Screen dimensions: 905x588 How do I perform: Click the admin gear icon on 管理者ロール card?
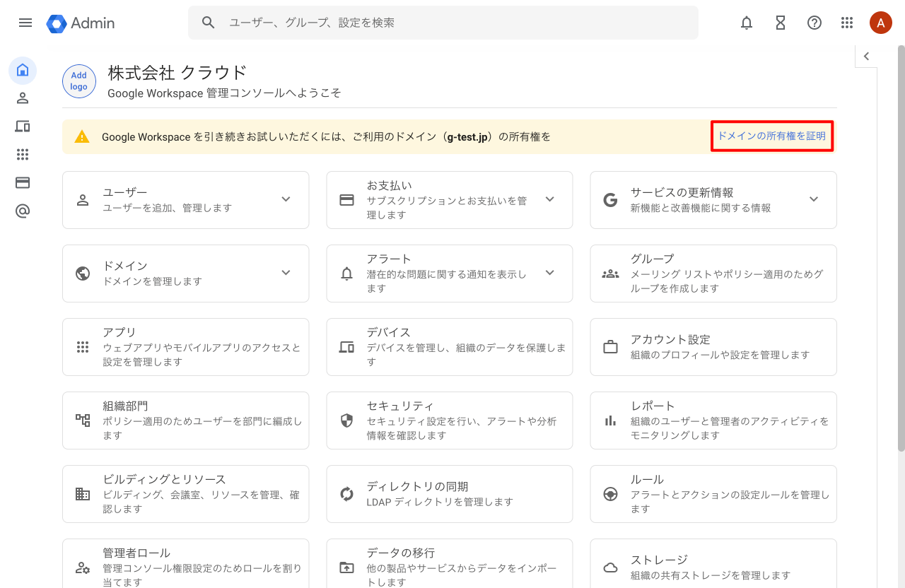click(x=83, y=568)
